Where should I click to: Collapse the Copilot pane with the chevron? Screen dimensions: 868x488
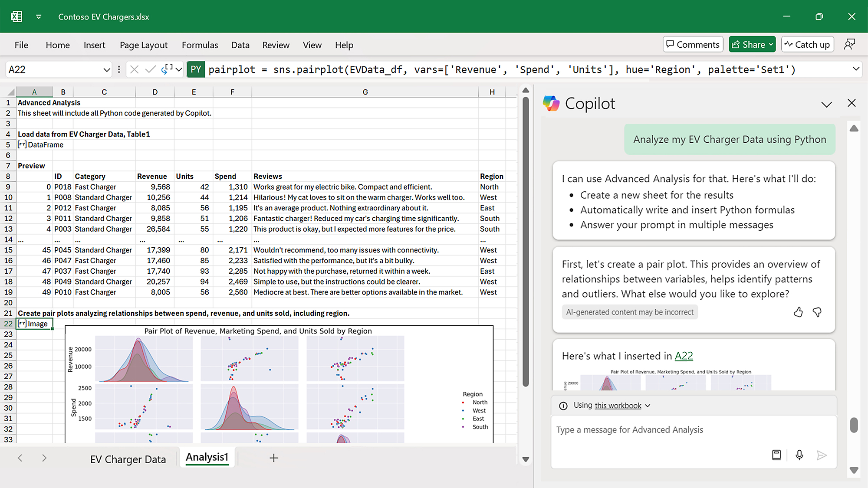click(826, 104)
